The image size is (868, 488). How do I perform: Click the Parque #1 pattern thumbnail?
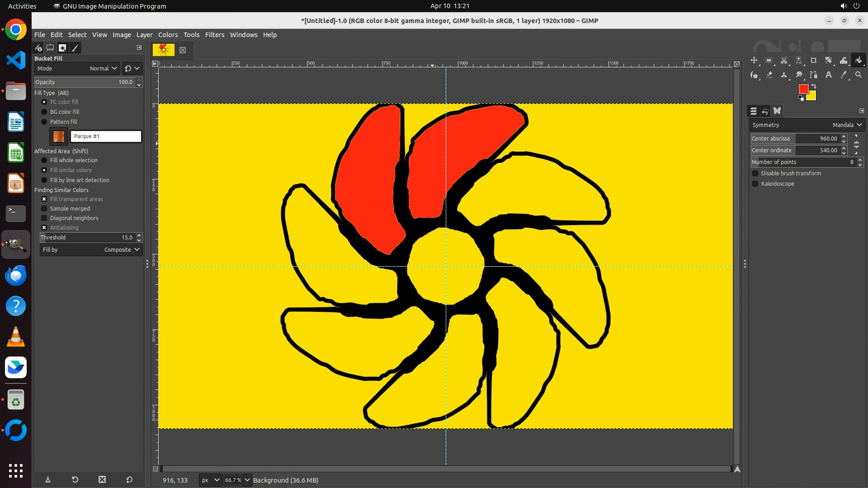click(x=59, y=136)
